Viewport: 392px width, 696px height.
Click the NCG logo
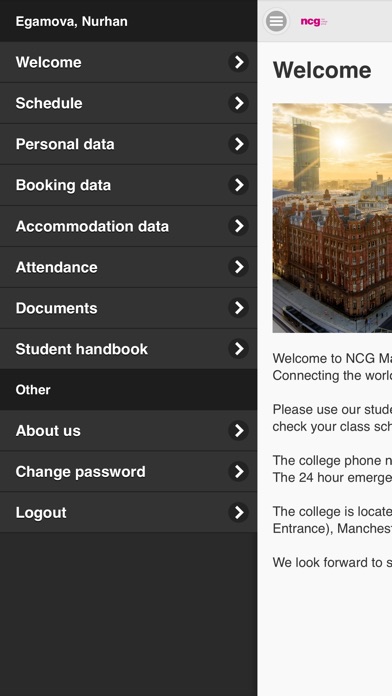tap(314, 22)
